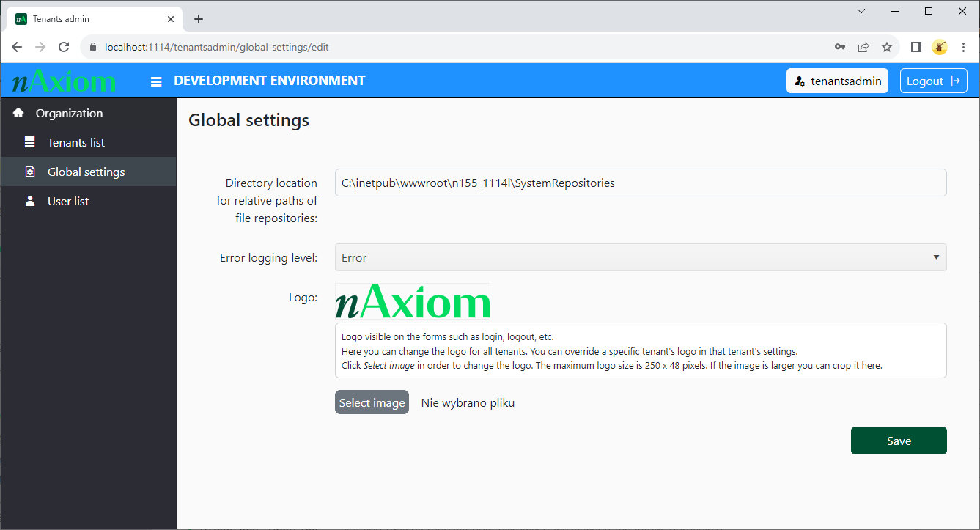
Task: Click the Organization home icon
Action: [18, 113]
